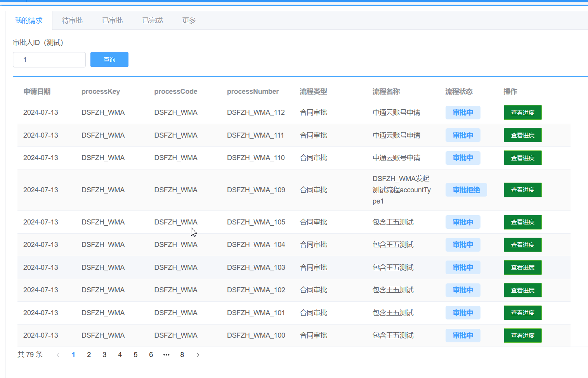The width and height of the screenshot is (588, 378).
Task: Select cell DSFZH_WMA_109
Action: coord(256,190)
